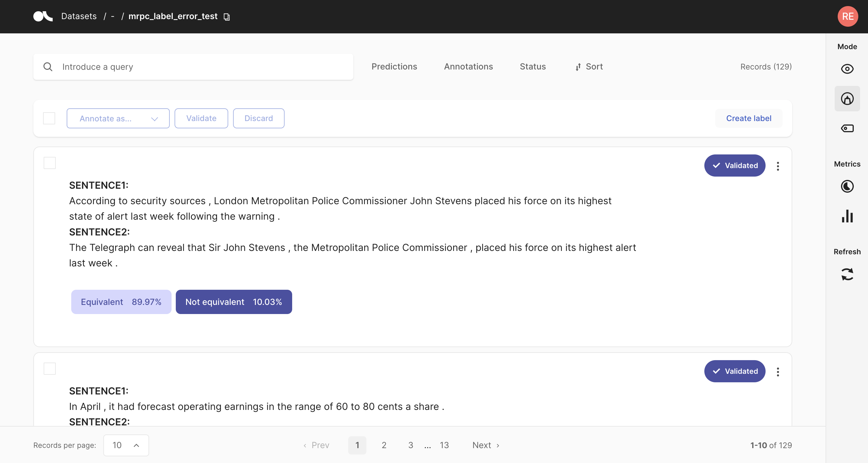Screen dimensions: 868x463
Task: Select the first record's checkbox
Action: point(49,163)
